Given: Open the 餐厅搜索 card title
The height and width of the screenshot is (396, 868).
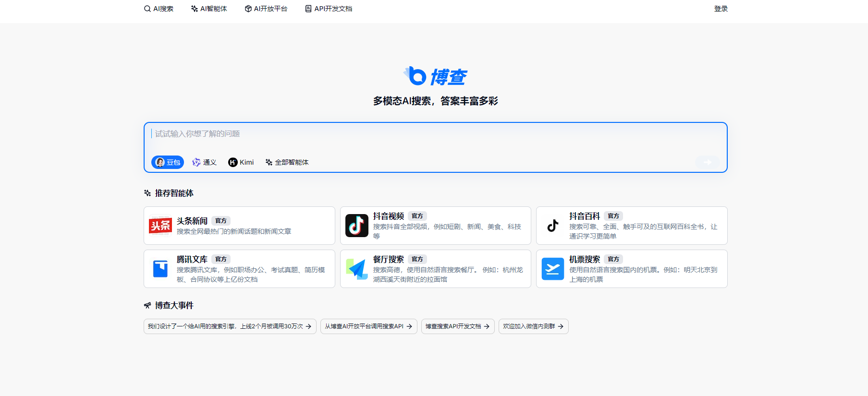Looking at the screenshot, I should click(x=389, y=259).
